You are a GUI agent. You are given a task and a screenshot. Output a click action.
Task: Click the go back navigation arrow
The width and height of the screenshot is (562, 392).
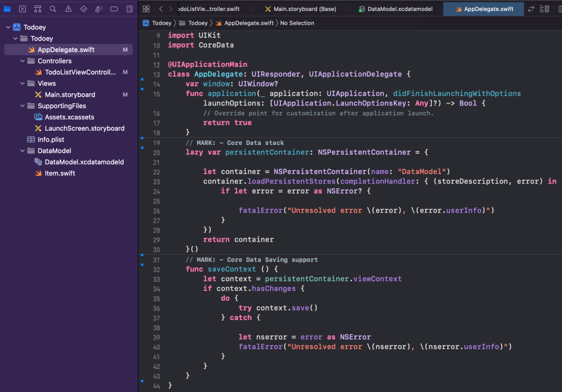point(161,9)
